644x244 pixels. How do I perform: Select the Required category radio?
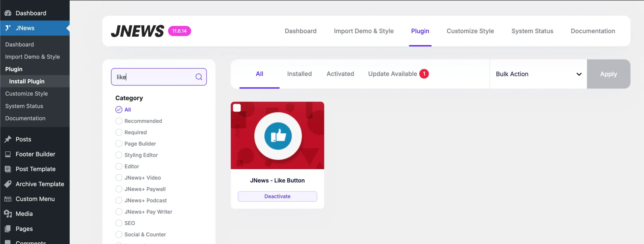pyautogui.click(x=119, y=132)
